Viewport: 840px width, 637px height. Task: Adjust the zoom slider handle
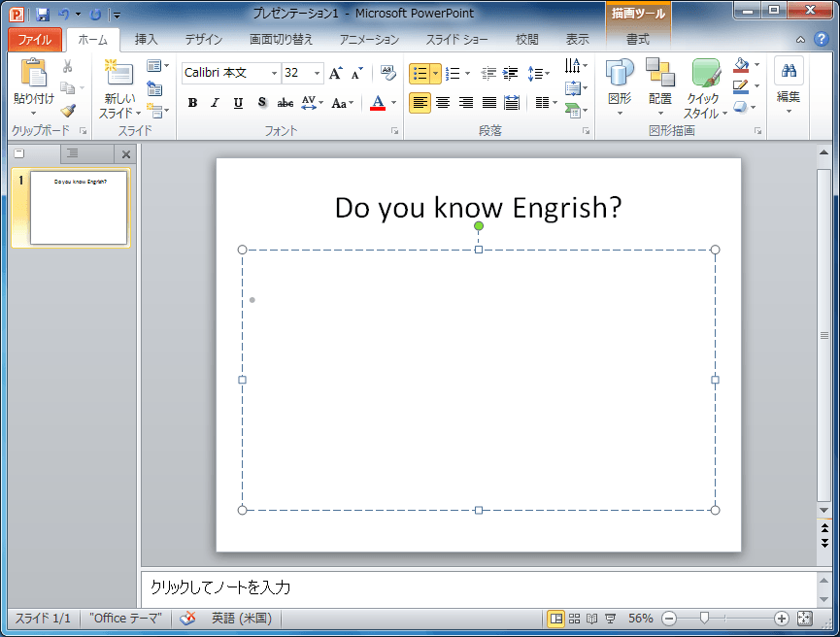[704, 619]
